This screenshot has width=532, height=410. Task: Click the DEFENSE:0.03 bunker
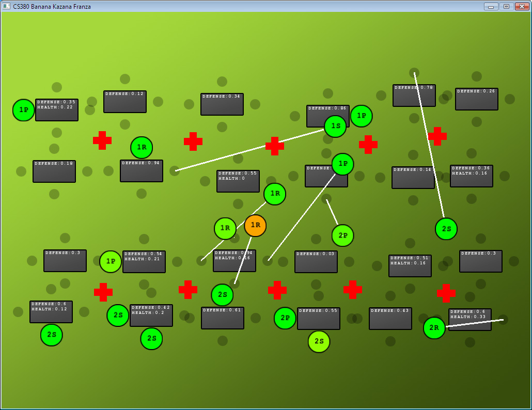coord(316,262)
